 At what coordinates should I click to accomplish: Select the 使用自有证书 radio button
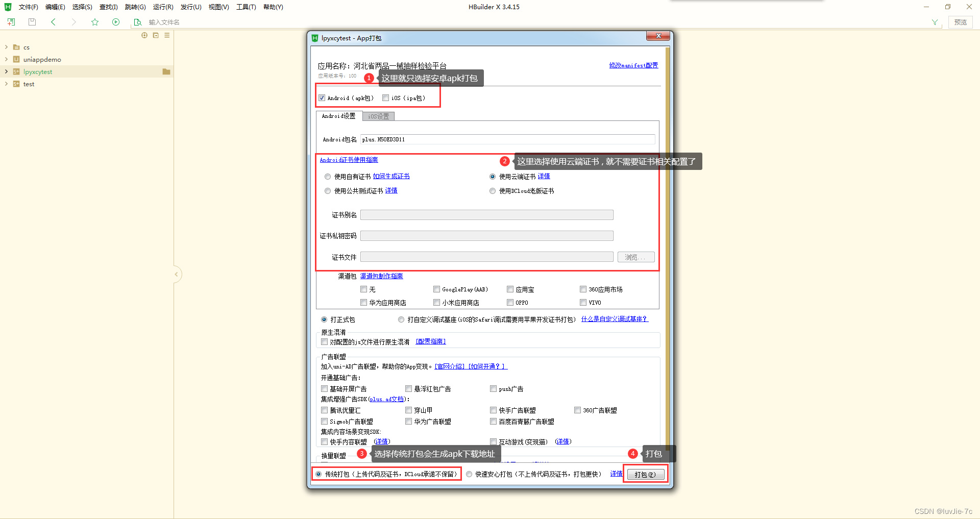(x=328, y=176)
